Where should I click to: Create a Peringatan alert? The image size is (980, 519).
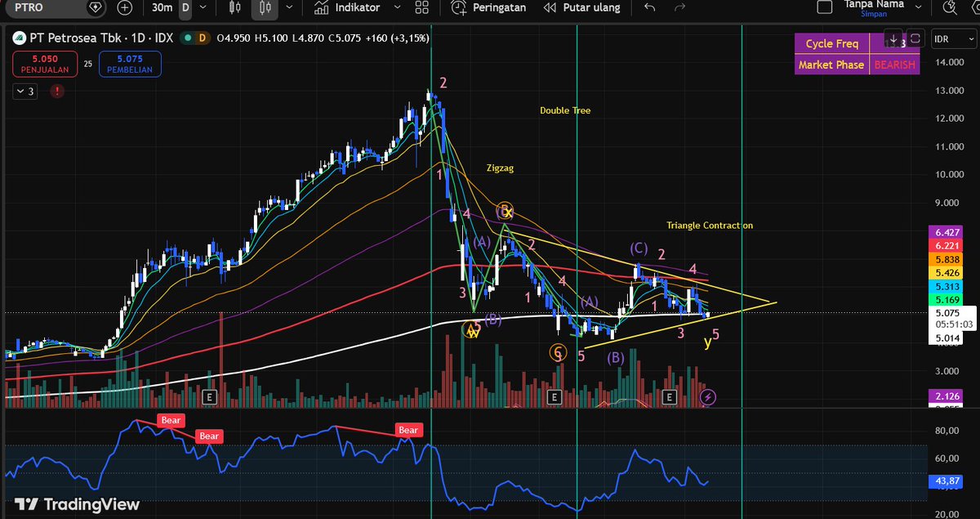coord(490,7)
